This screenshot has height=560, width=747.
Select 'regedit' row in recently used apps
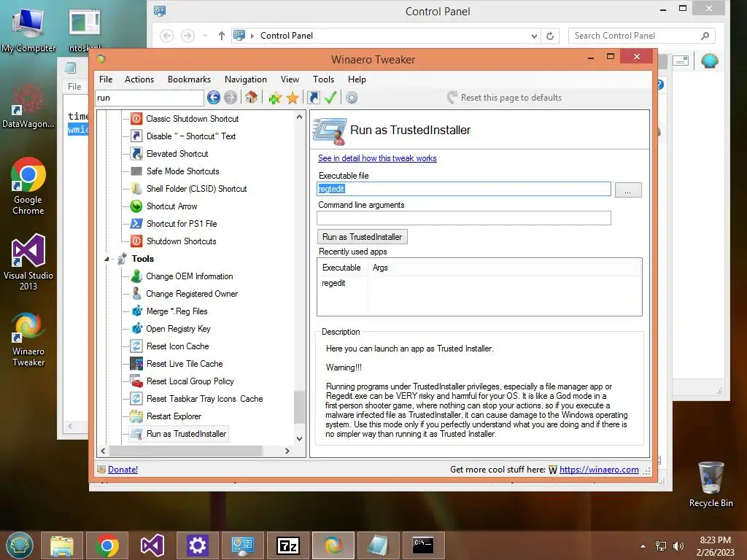[x=333, y=283]
